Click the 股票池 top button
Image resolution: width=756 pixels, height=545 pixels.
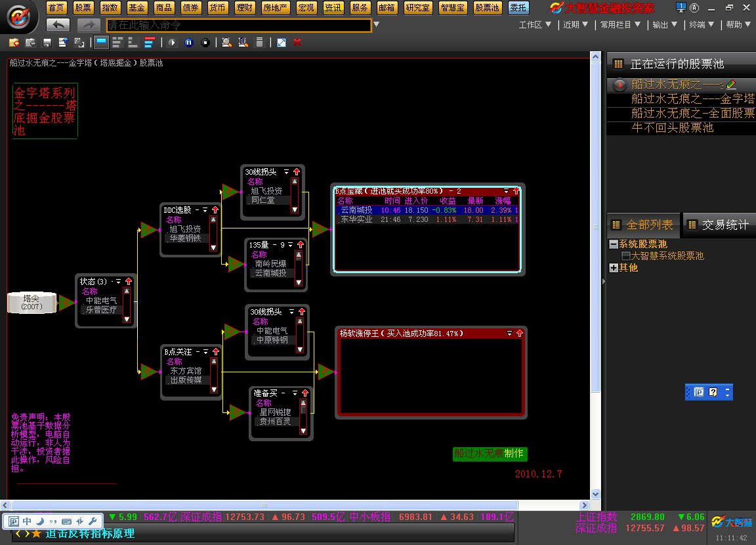point(487,7)
